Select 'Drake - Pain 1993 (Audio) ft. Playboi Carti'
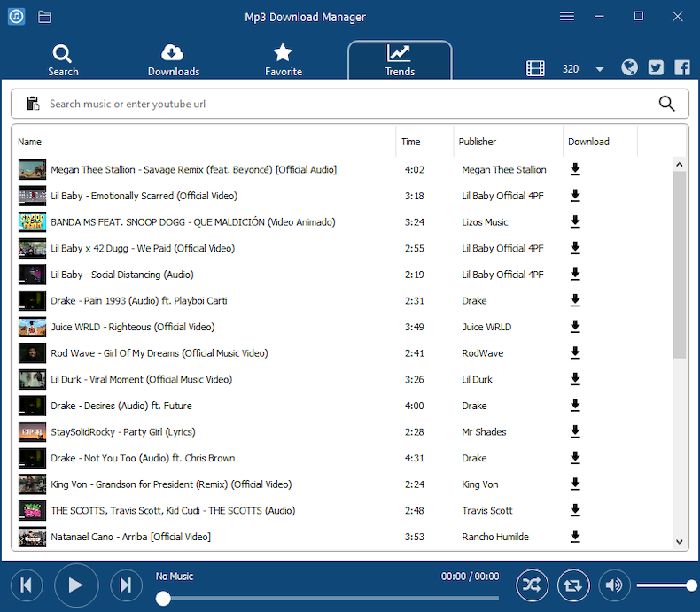The image size is (700, 612). coord(139,300)
